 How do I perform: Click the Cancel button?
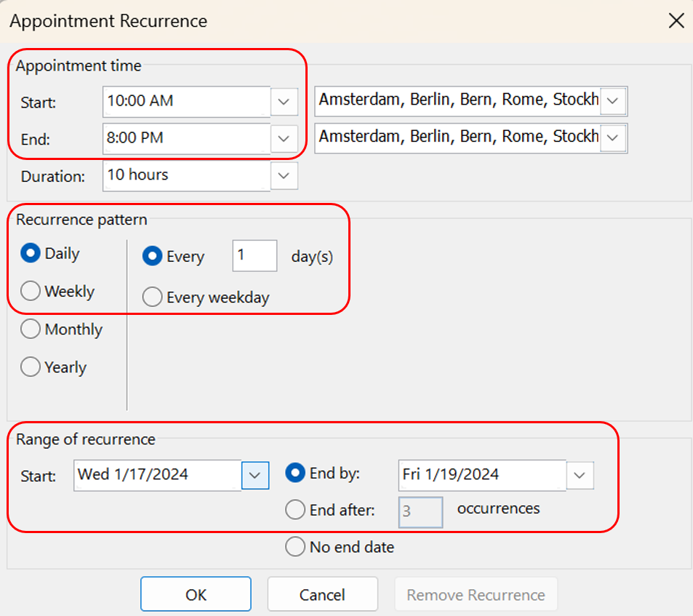pos(322,593)
